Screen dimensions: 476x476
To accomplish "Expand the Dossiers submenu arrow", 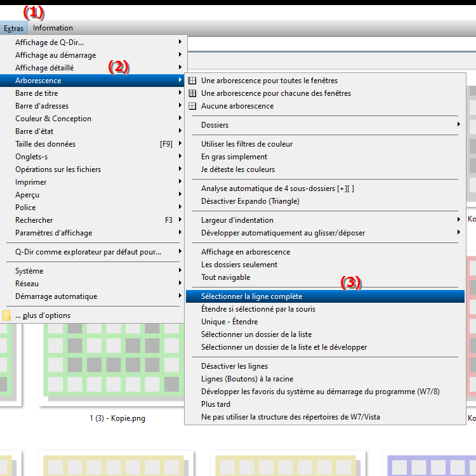I will 459,124.
